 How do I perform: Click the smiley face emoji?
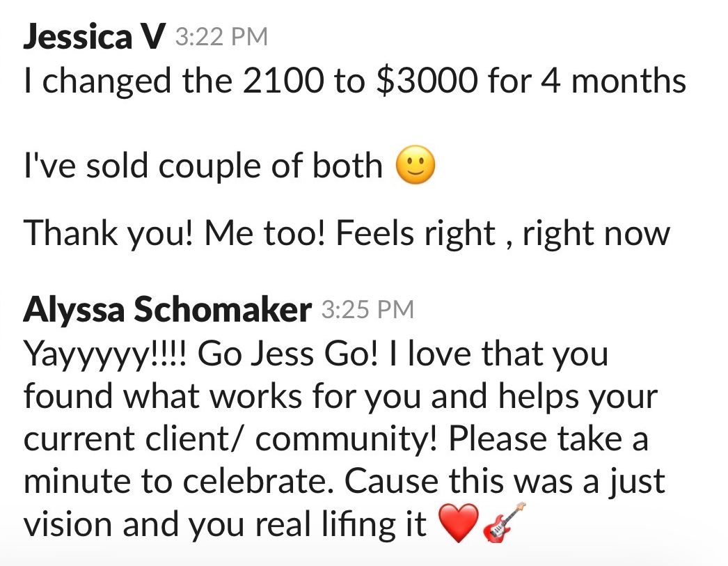(416, 167)
